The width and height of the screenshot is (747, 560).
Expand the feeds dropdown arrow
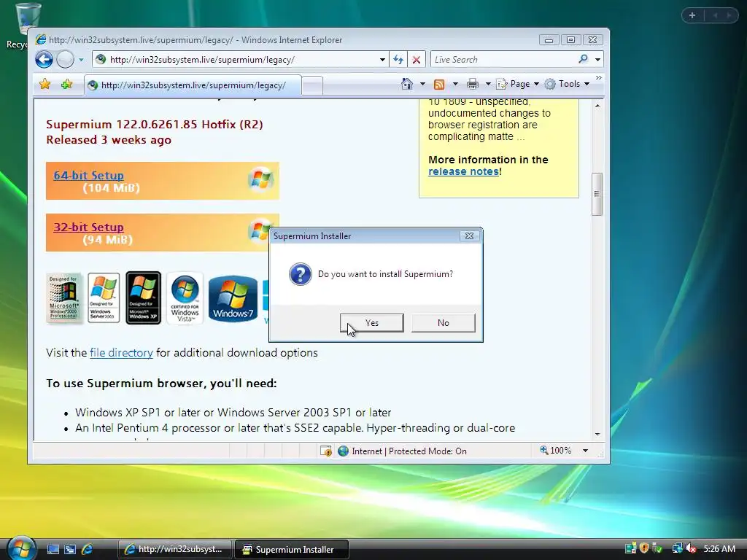pyautogui.click(x=455, y=84)
